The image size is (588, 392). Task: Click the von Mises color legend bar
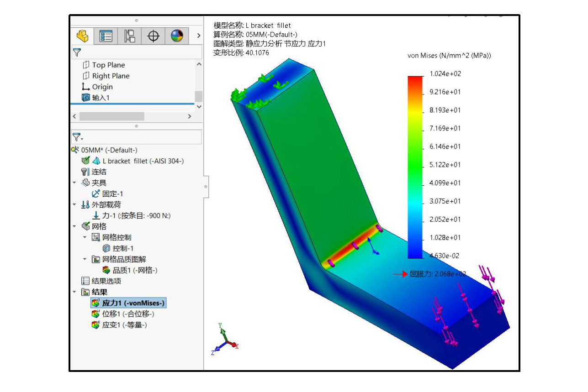tap(415, 167)
